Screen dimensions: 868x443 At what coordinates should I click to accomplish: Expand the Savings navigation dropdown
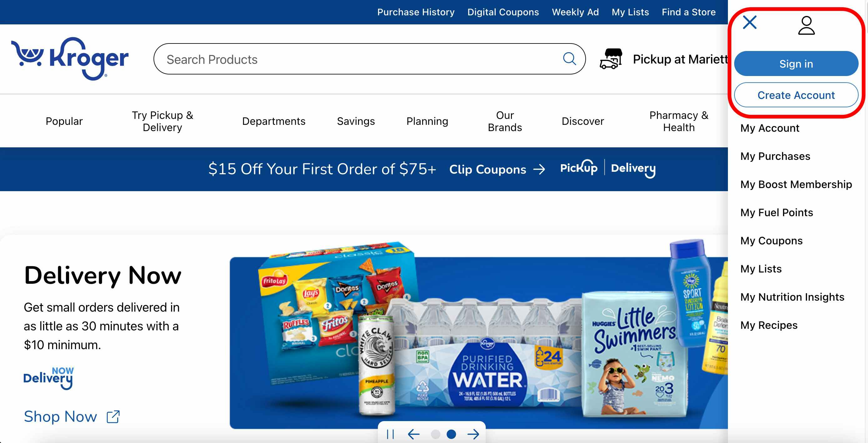tap(356, 120)
